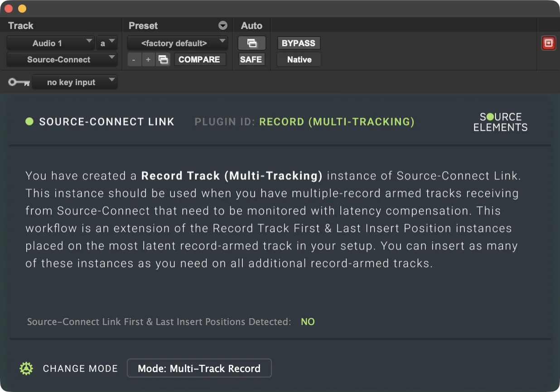Click the green Source-Connect Link status indicator
560x392 pixels.
click(x=29, y=121)
